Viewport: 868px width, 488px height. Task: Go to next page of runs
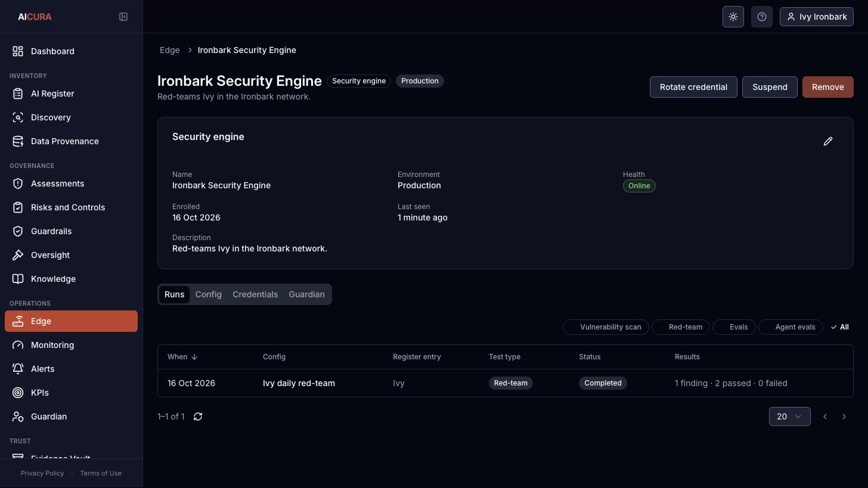pos(844,416)
